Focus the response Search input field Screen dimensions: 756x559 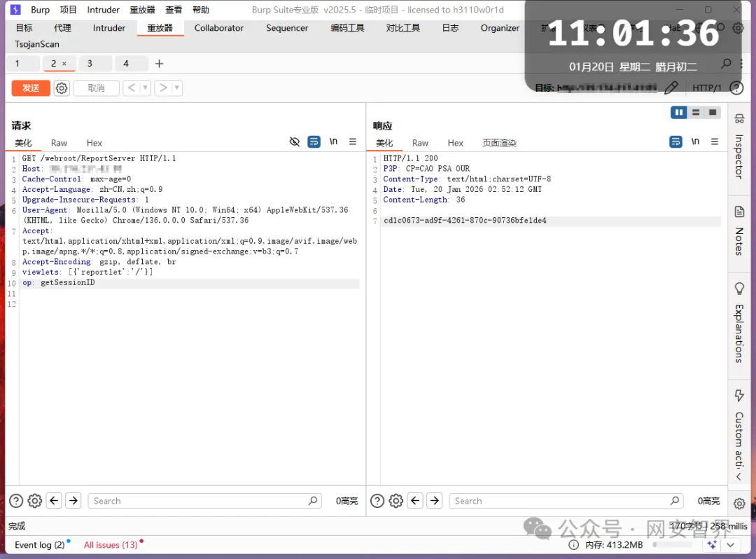[566, 501]
